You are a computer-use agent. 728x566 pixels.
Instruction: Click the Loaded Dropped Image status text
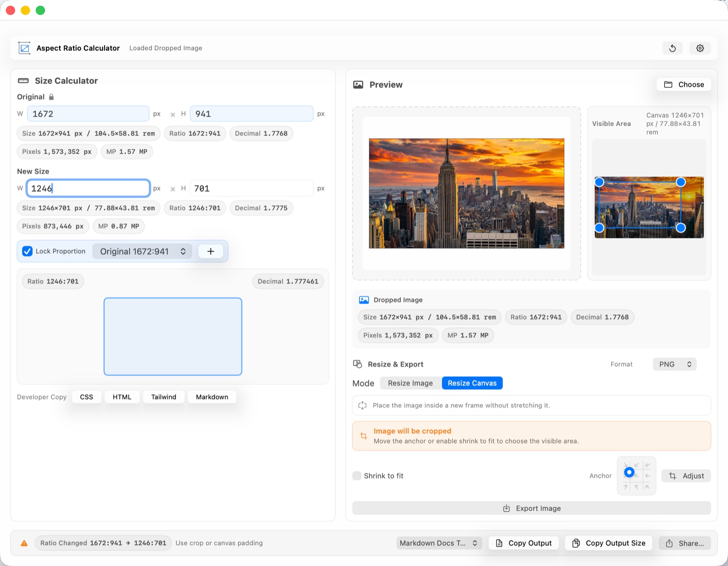[166, 48]
